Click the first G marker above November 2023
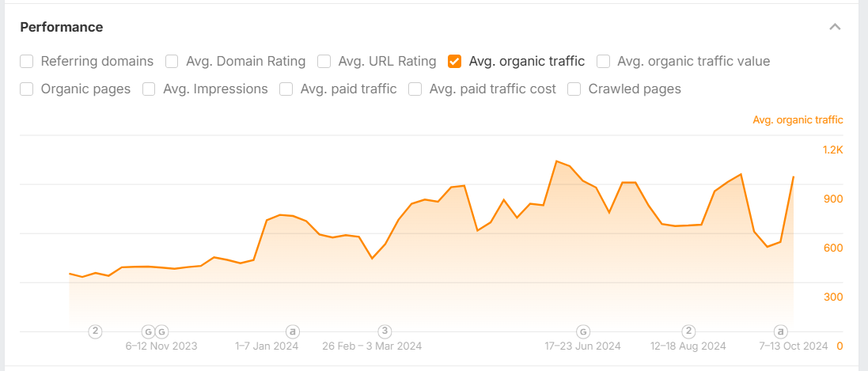This screenshot has height=371, width=868. point(147,331)
